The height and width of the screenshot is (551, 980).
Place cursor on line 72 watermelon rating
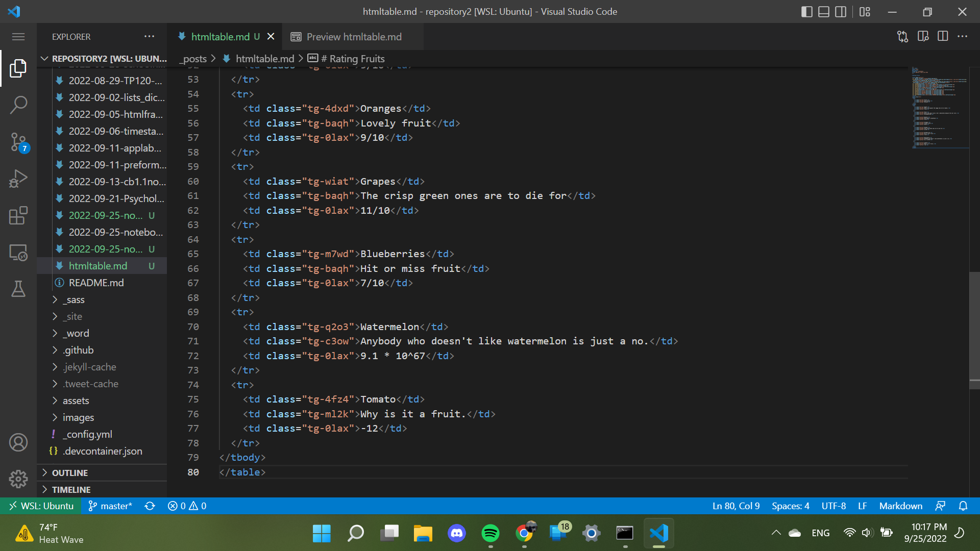(x=393, y=356)
